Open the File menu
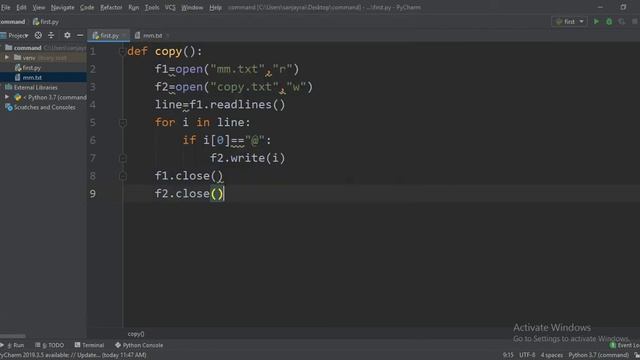 [x=6, y=7]
